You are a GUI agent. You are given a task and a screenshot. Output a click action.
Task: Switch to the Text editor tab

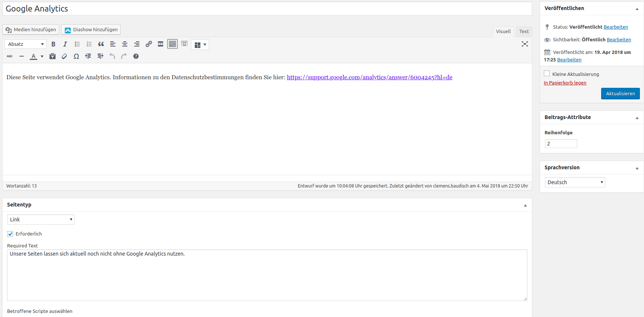coord(524,32)
